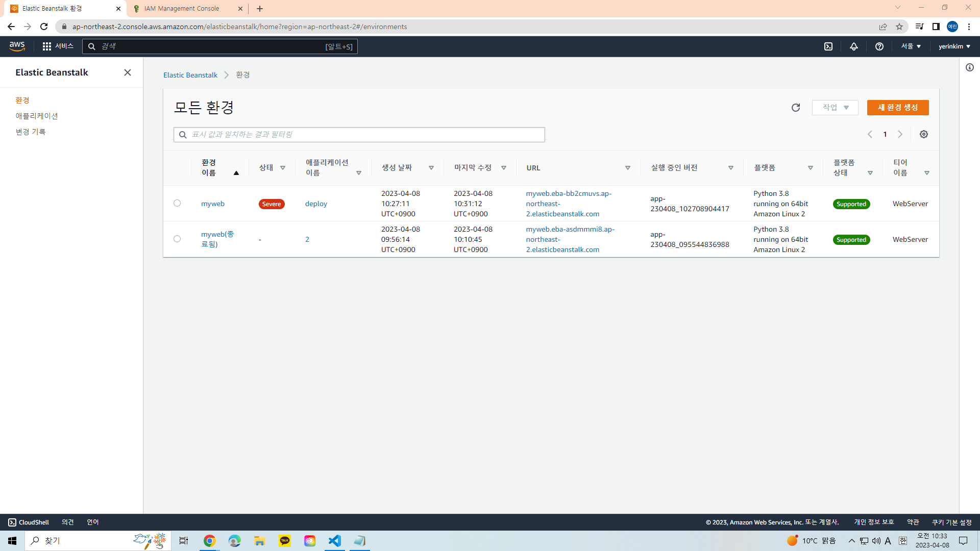Click 새 환경 생성 button
The height and width of the screenshot is (551, 980).
point(898,108)
